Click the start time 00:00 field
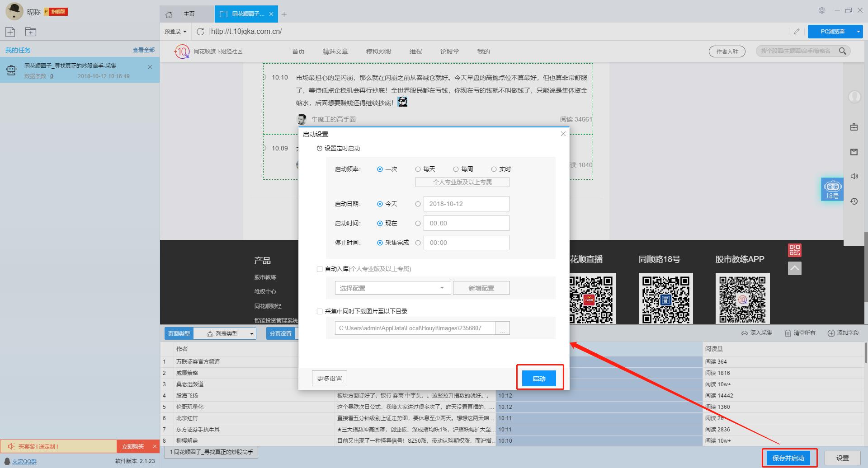This screenshot has height=468, width=868. click(466, 223)
